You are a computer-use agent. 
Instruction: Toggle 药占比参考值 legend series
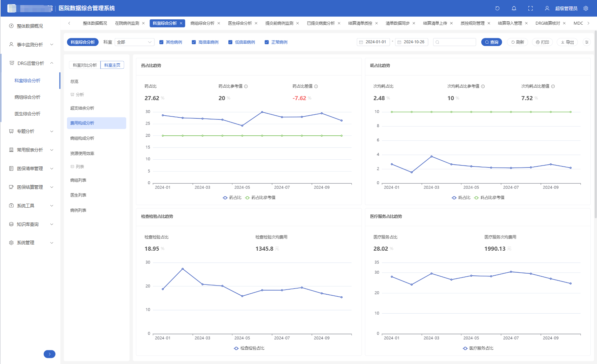[x=260, y=198]
